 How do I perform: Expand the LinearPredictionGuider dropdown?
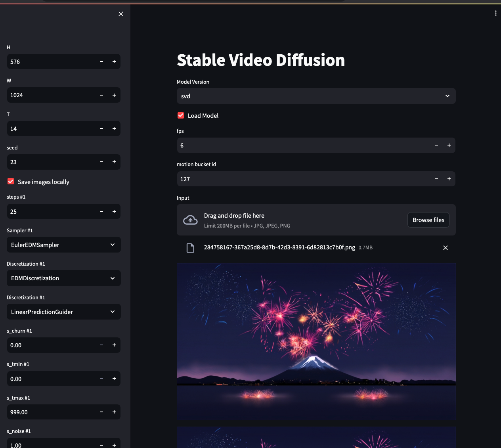click(x=63, y=312)
